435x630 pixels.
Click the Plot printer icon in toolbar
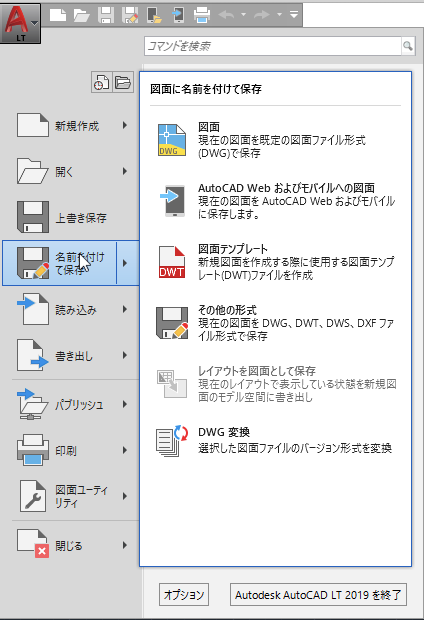coord(202,15)
